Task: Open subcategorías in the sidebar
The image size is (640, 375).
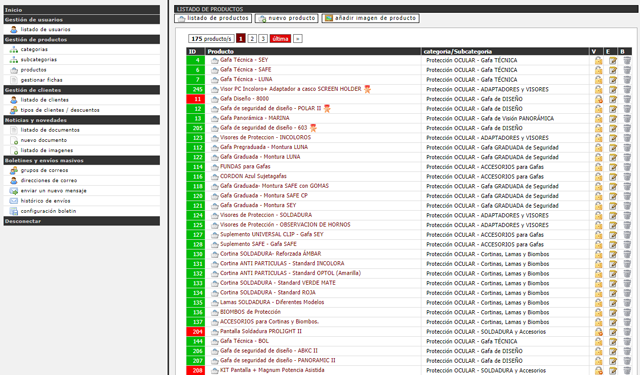Action: pos(38,60)
